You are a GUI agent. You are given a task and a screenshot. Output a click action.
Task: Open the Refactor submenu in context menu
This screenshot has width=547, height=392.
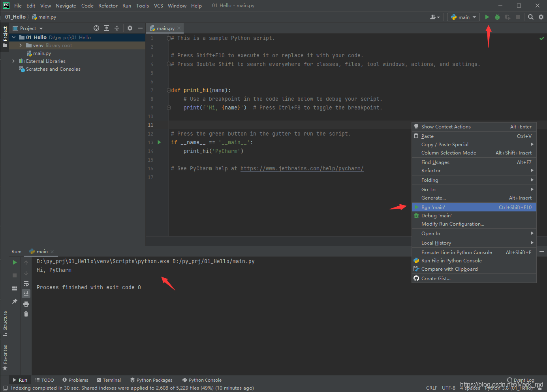point(474,170)
